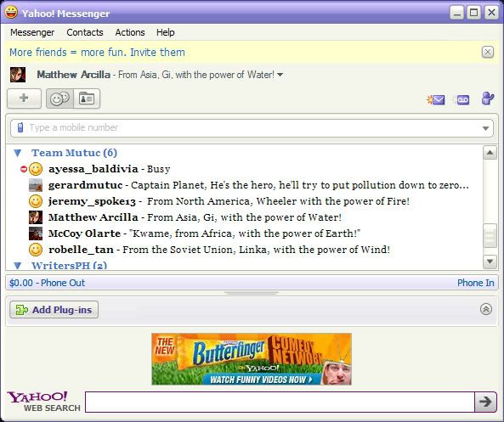Click the 'More friends = more fun. Invite them' link
This screenshot has height=422, width=504.
pos(97,53)
